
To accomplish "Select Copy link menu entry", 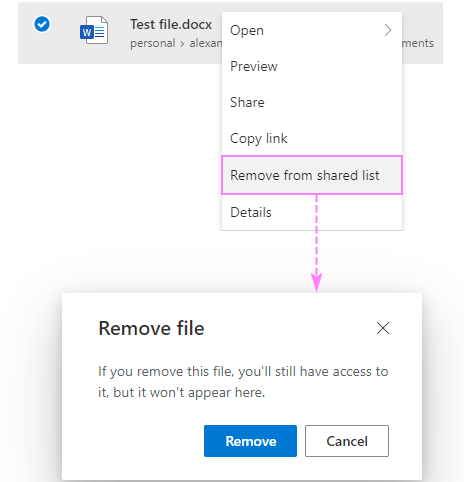I will [312, 138].
